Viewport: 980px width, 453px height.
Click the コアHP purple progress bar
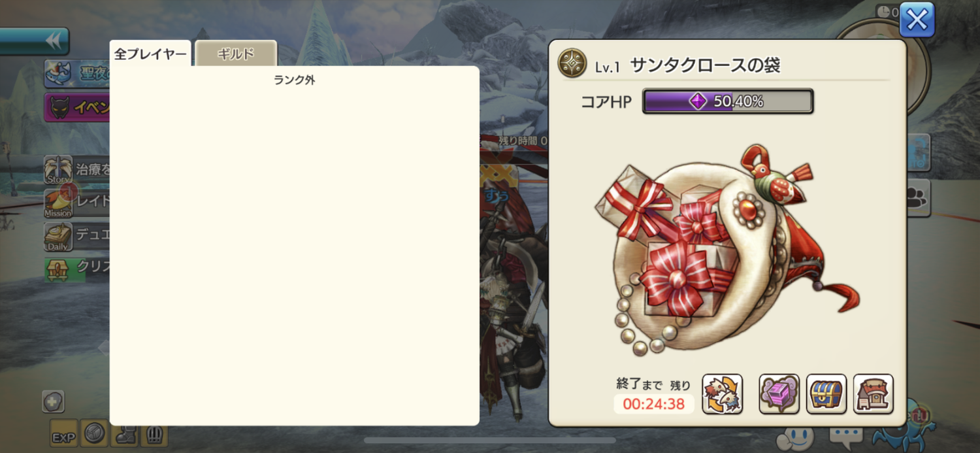coord(728,101)
